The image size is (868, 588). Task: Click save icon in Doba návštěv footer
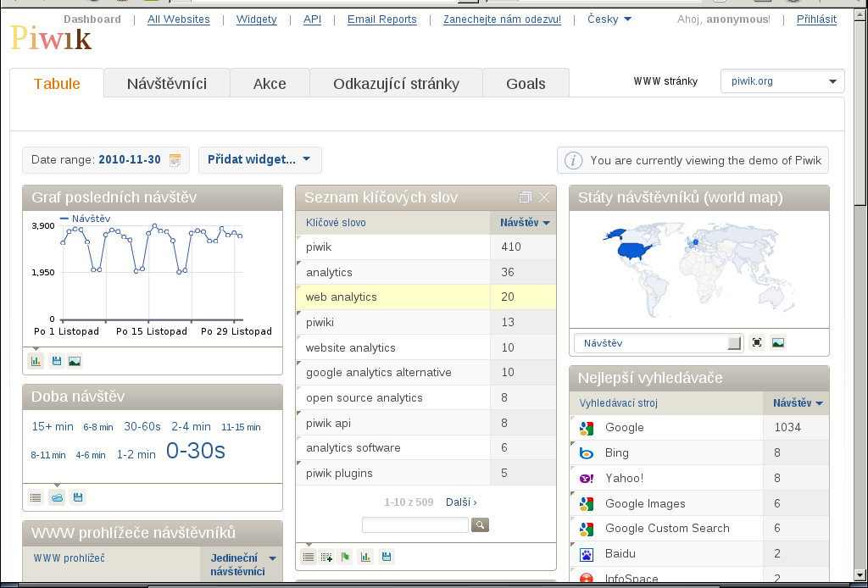coord(78,497)
